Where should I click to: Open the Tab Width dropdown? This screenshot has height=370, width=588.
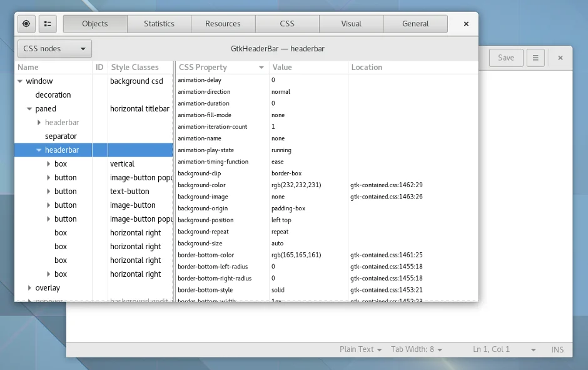417,349
